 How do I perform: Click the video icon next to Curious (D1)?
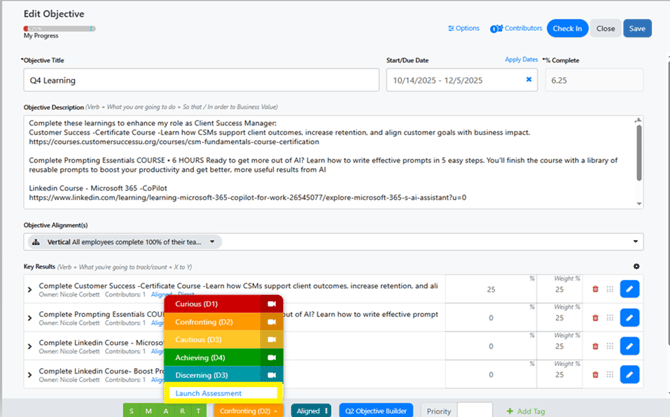point(270,304)
